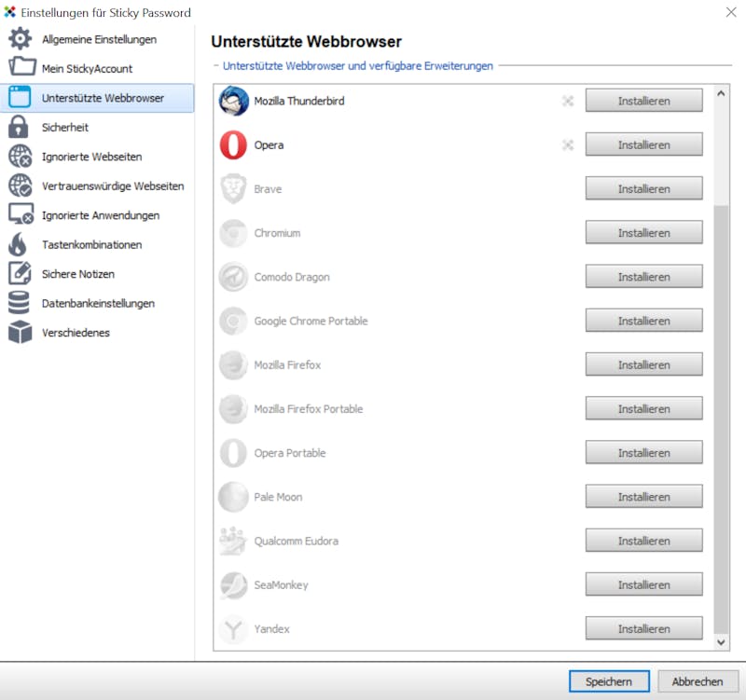Screen dimensions: 746x700
Task: Open Allgemeine Einstellungen section
Action: coord(97,39)
